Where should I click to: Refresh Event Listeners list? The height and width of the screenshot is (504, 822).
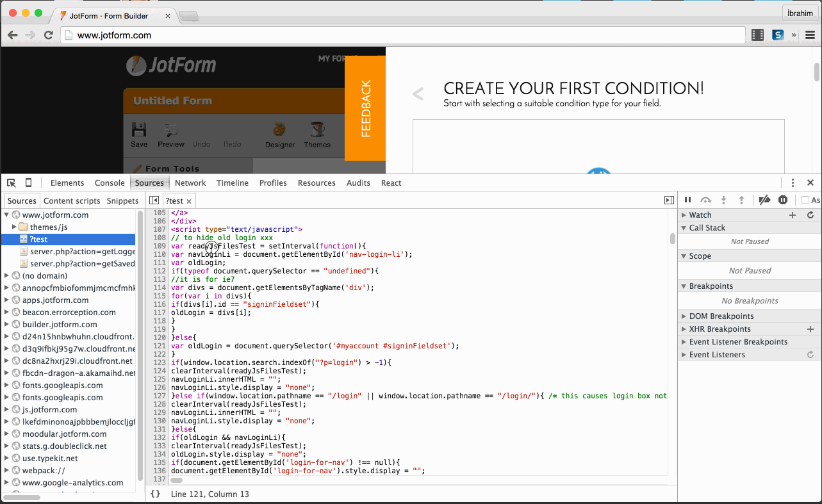pyautogui.click(x=810, y=355)
